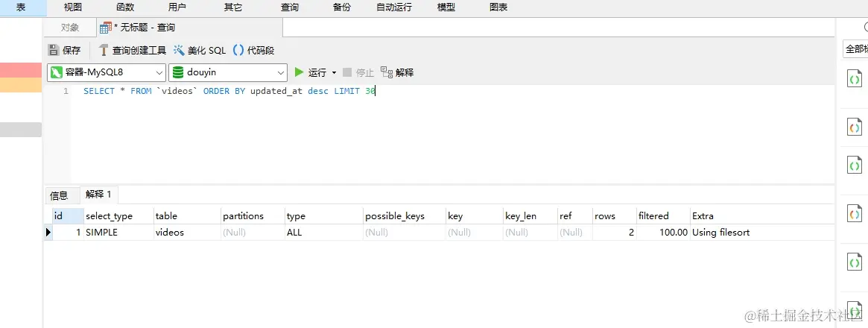Open the 自动运行 toolbar item

coord(394,7)
